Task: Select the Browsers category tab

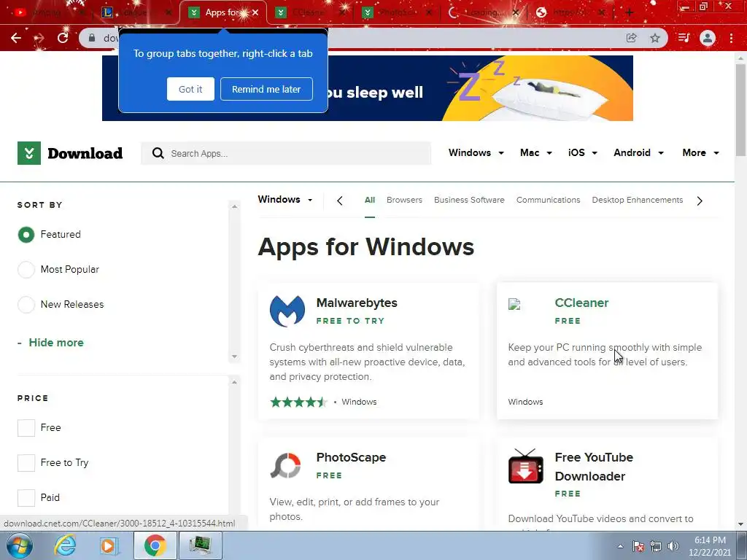Action: click(404, 200)
